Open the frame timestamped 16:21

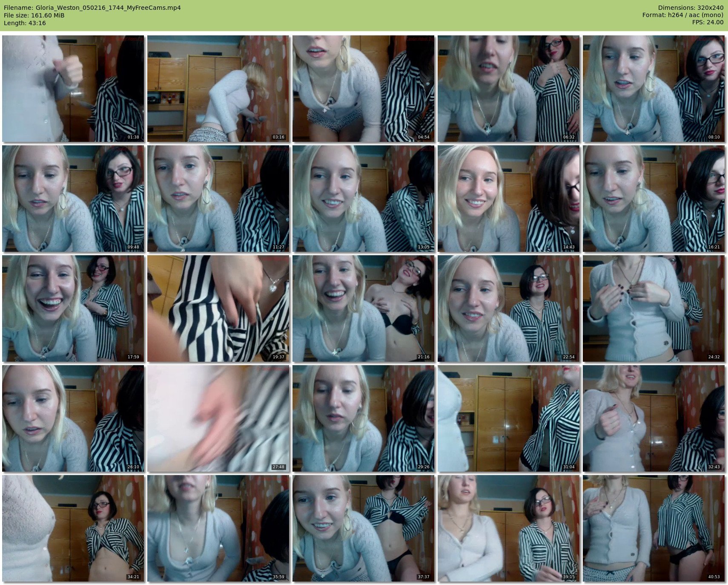pyautogui.click(x=654, y=199)
